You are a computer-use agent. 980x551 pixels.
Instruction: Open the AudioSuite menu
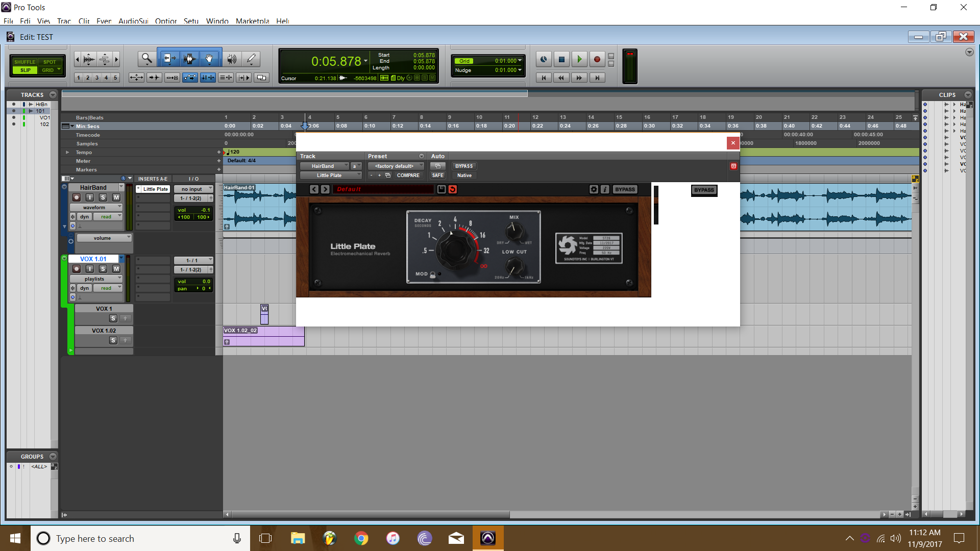pyautogui.click(x=133, y=21)
